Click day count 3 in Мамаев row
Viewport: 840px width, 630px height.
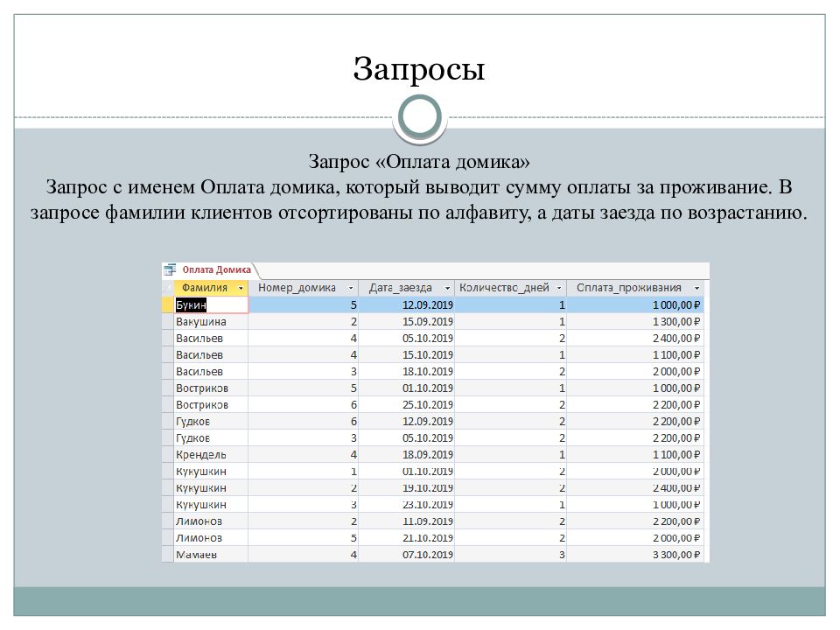point(510,555)
